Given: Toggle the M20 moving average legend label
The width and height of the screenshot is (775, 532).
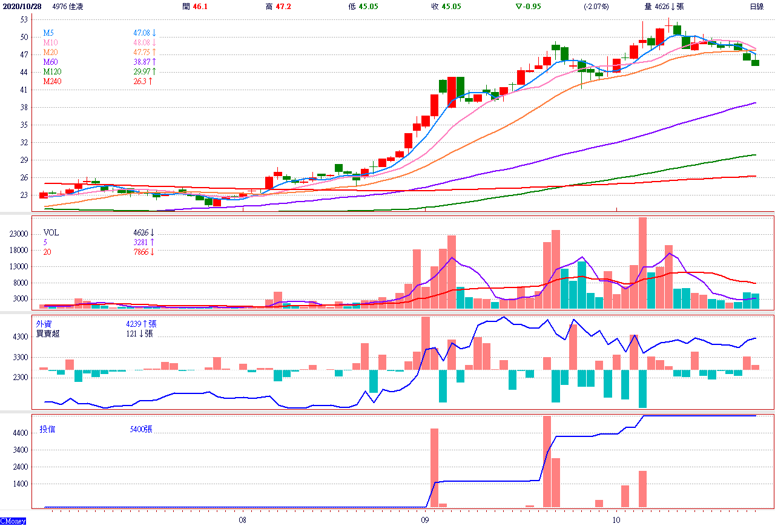Looking at the screenshot, I should coord(50,53).
